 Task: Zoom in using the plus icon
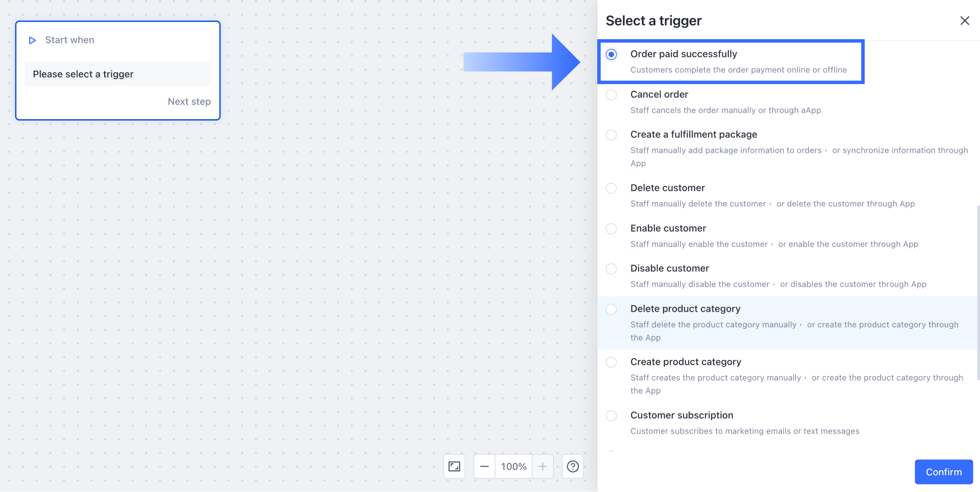point(543,467)
